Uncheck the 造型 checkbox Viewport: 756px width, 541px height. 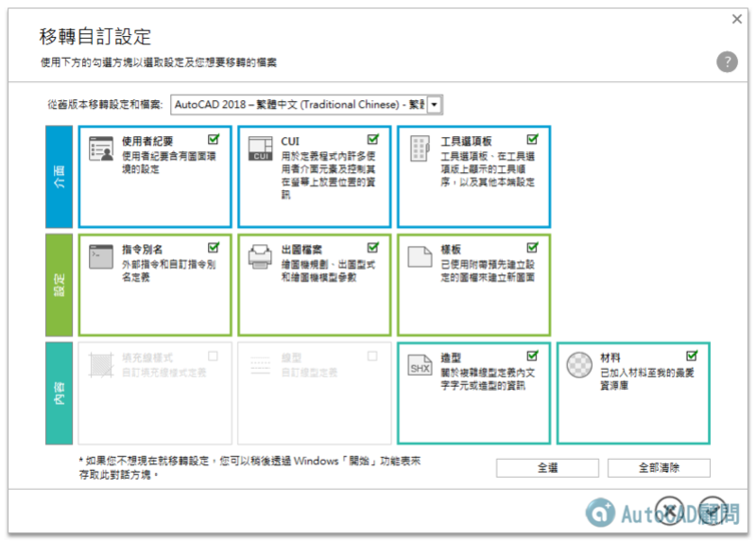(532, 357)
